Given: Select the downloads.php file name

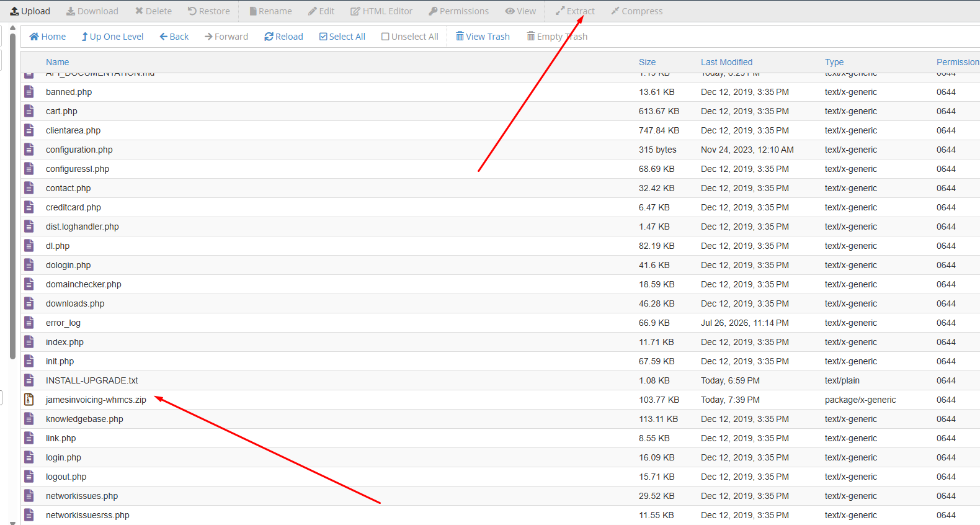Looking at the screenshot, I should (75, 303).
